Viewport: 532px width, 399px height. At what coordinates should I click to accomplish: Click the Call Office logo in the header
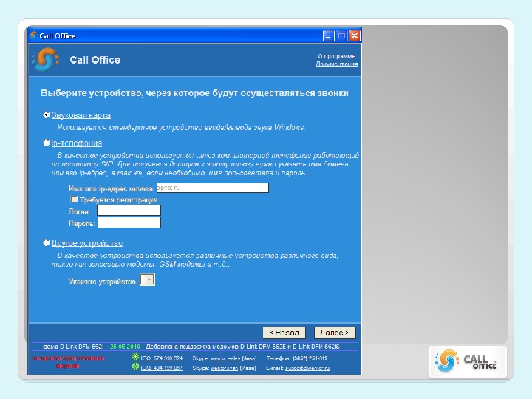point(46,60)
